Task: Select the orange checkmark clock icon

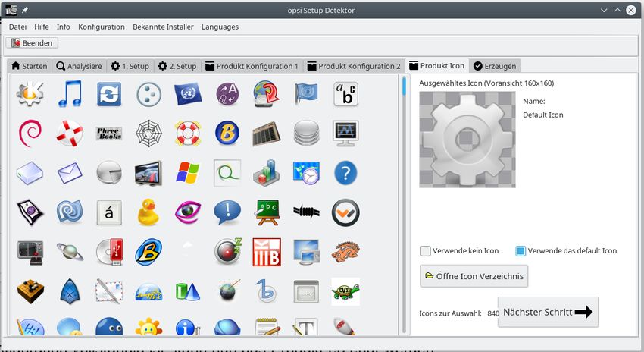Action: click(345, 212)
